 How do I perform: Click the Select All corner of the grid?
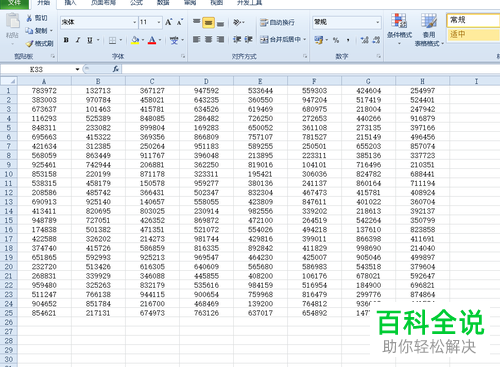[9, 81]
